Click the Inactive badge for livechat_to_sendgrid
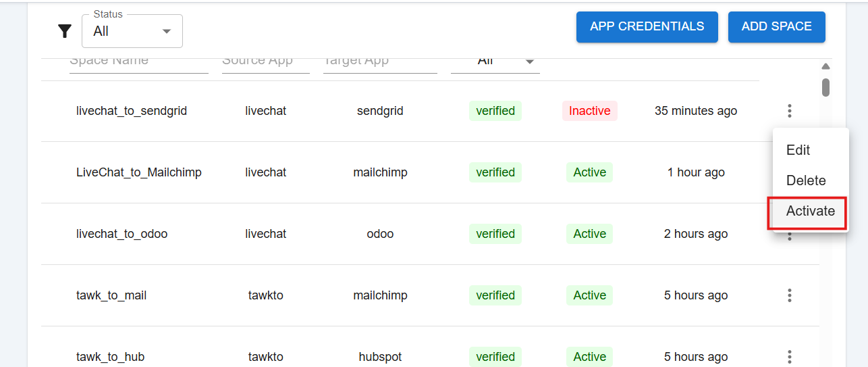Viewport: 868px width, 367px height. (x=590, y=111)
